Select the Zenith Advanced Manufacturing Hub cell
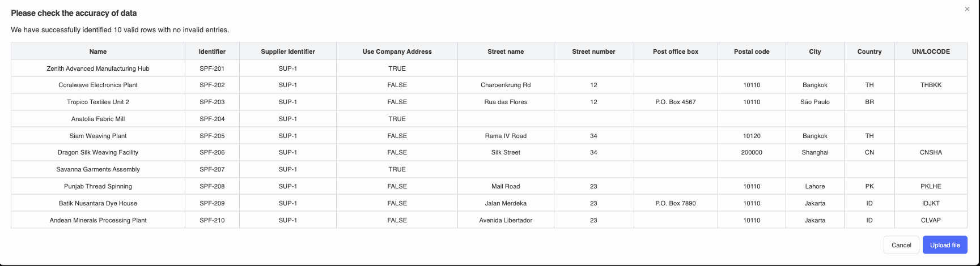Viewport: 980px width, 266px height. pos(98,68)
